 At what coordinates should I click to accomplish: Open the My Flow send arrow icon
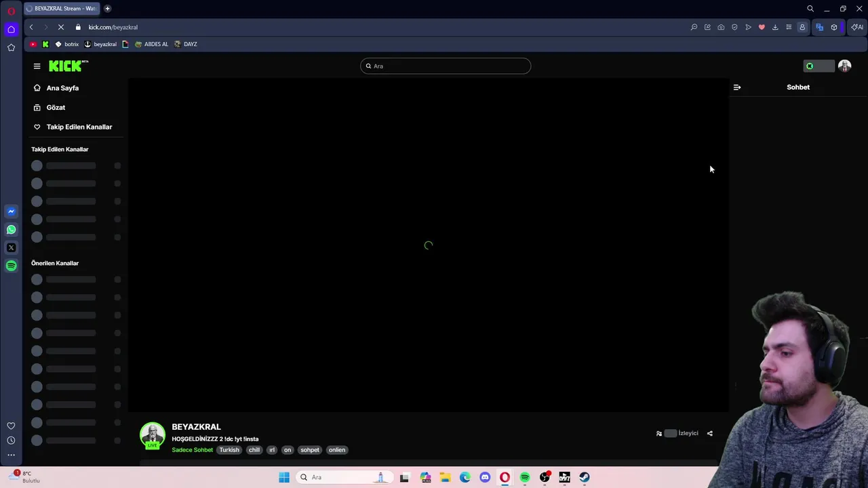coord(748,27)
